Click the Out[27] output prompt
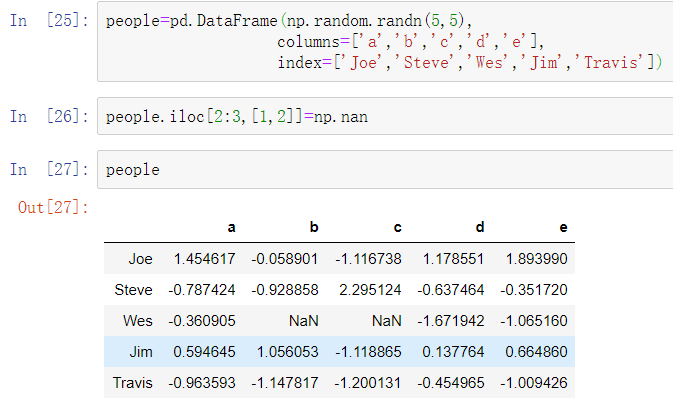This screenshot has width=673, height=400. (53, 208)
